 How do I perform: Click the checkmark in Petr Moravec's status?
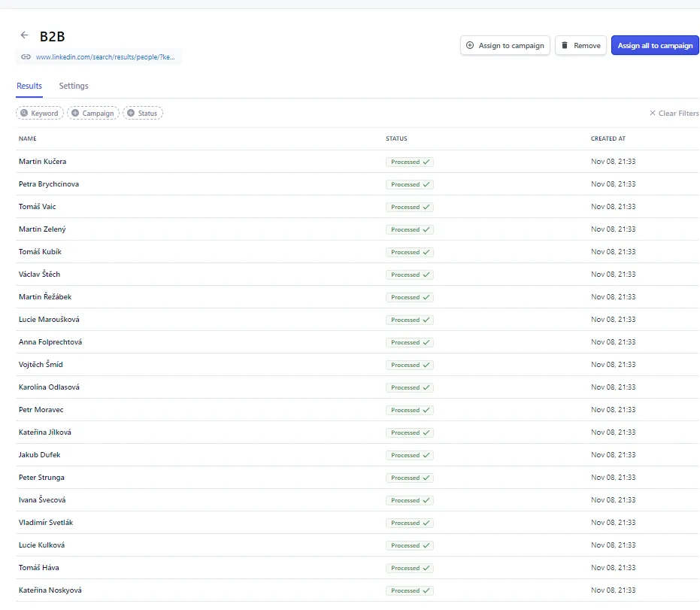point(426,410)
